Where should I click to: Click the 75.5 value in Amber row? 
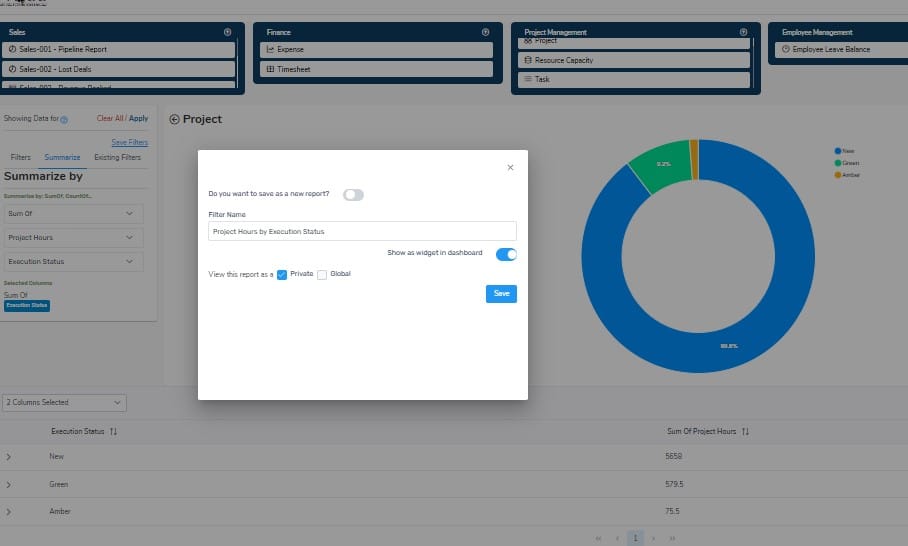click(672, 511)
